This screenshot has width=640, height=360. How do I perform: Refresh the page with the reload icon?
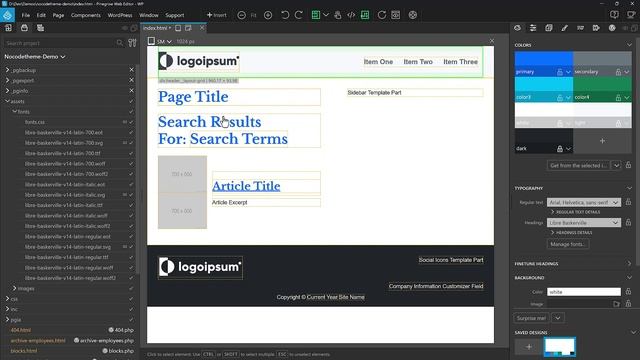(x=382, y=15)
